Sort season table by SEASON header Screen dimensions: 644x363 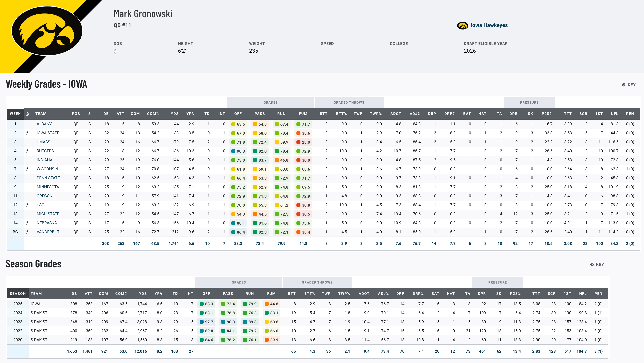[17, 294]
